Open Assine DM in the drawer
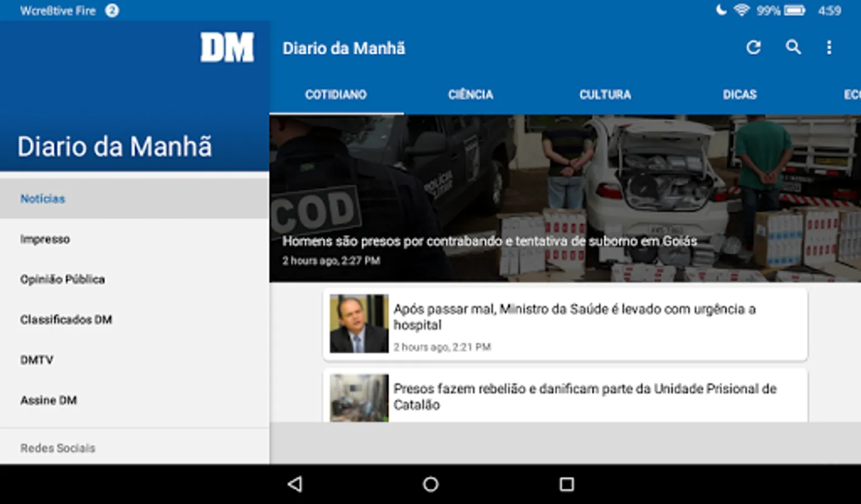This screenshot has height=504, width=861. point(135,400)
